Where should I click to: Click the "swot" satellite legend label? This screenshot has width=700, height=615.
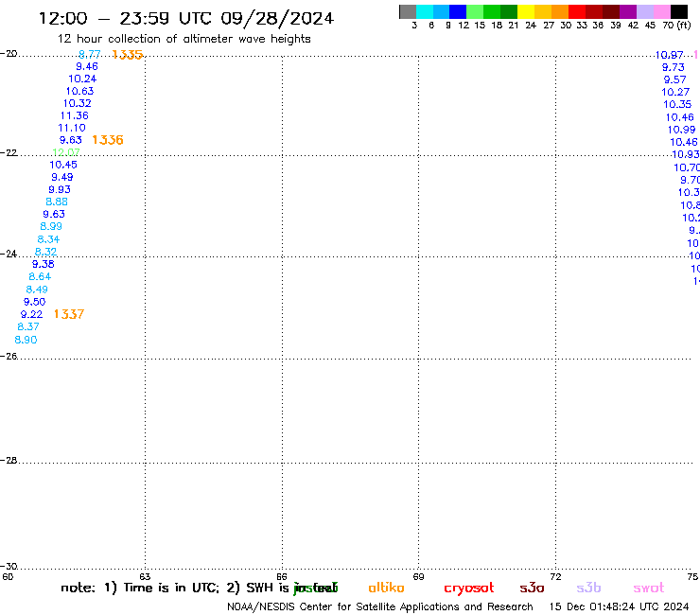[649, 589]
